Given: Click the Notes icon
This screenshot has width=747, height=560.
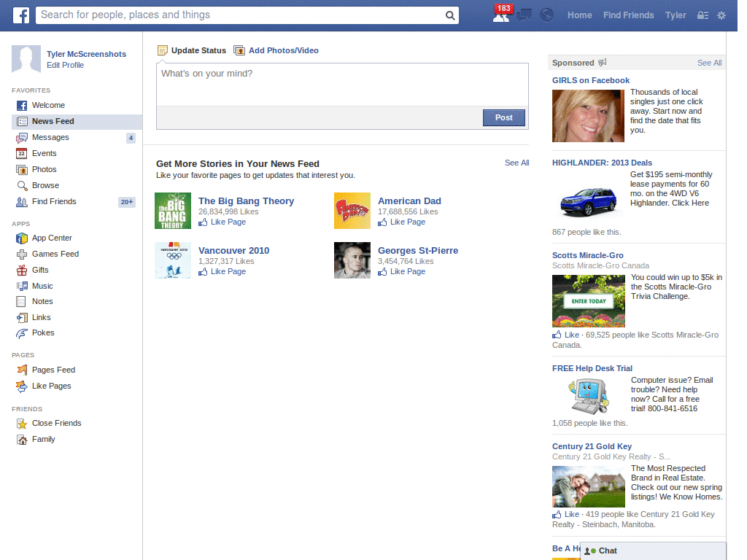Looking at the screenshot, I should (21, 301).
